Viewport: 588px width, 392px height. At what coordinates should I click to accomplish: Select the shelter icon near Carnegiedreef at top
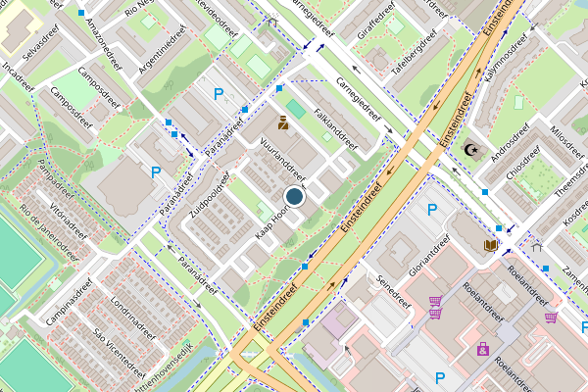[x=272, y=20]
